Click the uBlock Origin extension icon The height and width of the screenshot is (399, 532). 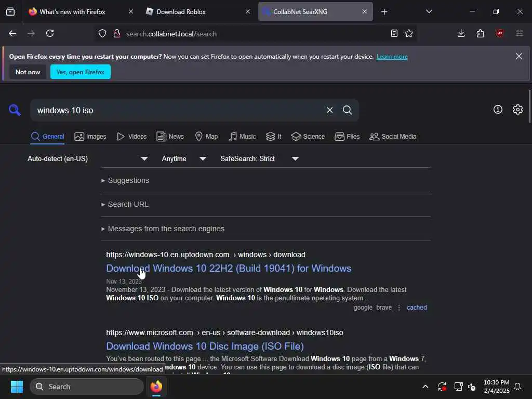pos(500,34)
